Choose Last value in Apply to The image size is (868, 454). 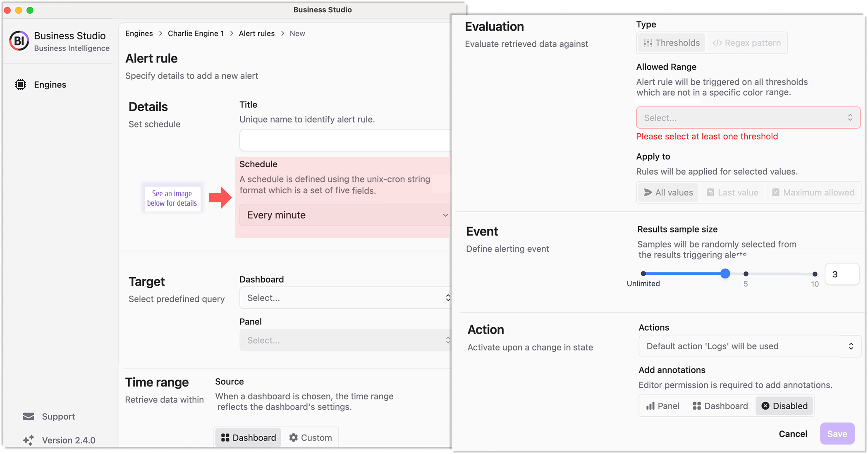[732, 192]
